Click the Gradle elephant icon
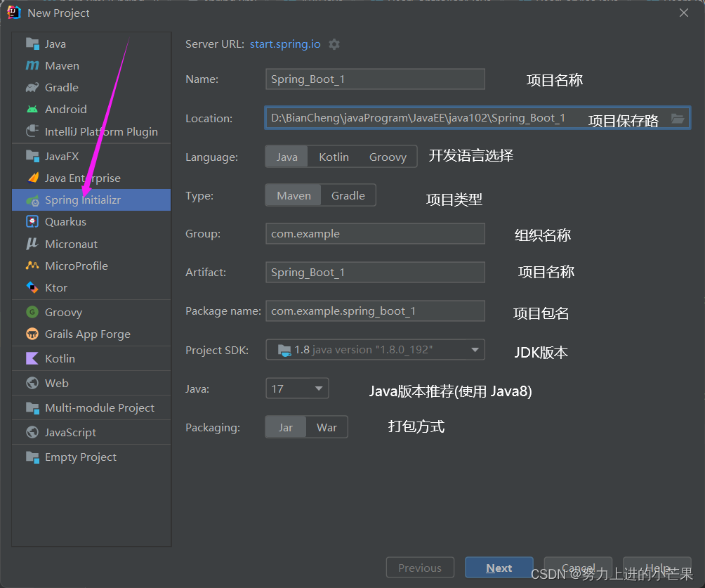The height and width of the screenshot is (588, 705). point(32,87)
